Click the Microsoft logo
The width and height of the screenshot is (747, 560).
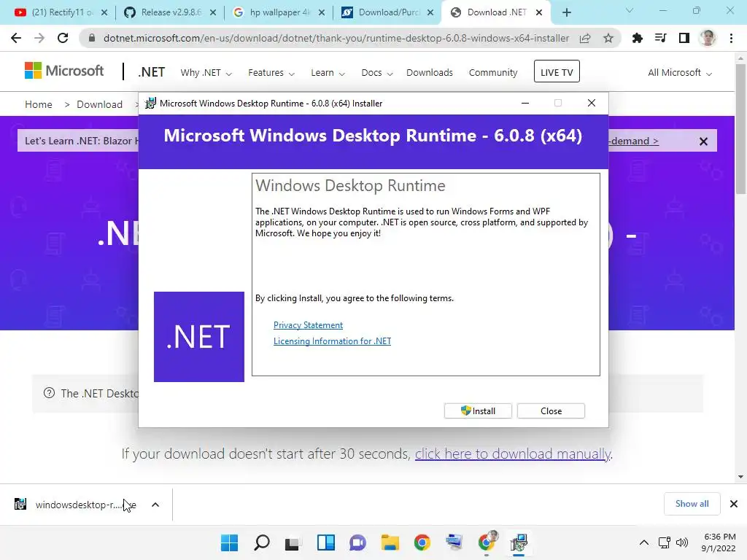64,71
